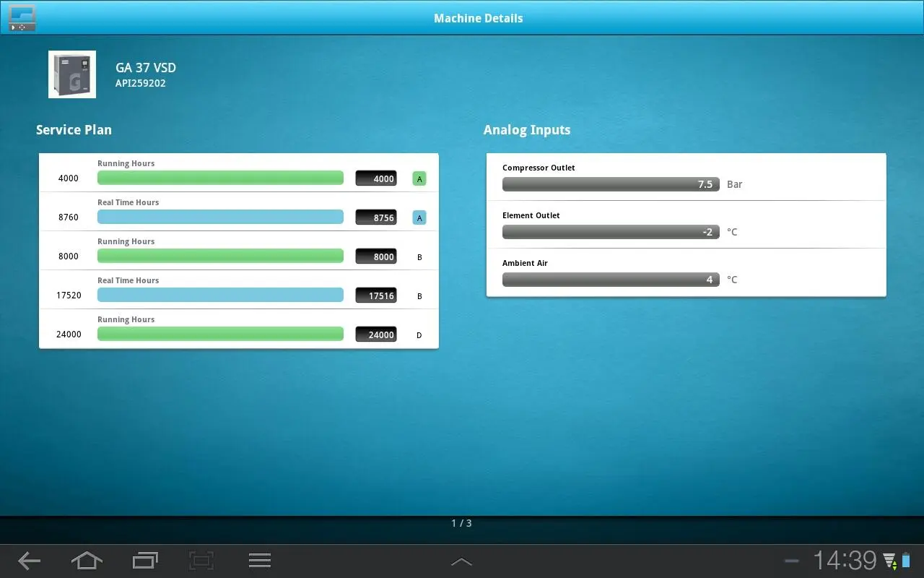The image size is (924, 578).
Task: Select the Element Outlet temperature gauge
Action: (x=611, y=232)
